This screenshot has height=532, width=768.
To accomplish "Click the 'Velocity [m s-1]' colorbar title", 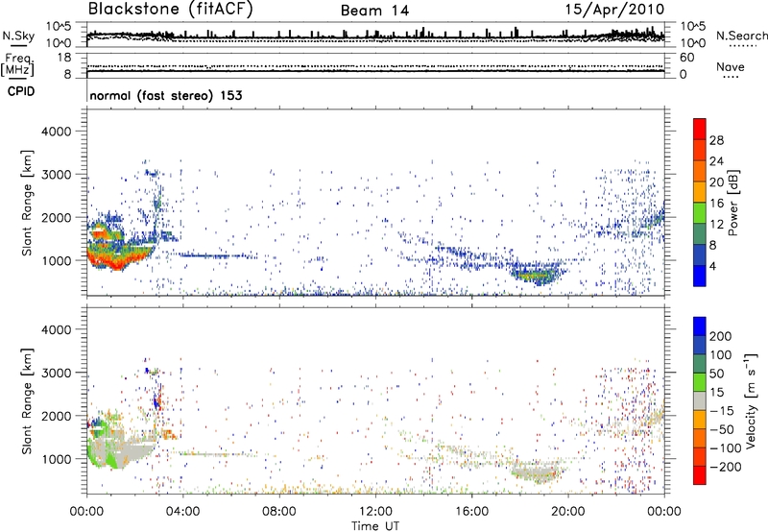I will [751, 400].
